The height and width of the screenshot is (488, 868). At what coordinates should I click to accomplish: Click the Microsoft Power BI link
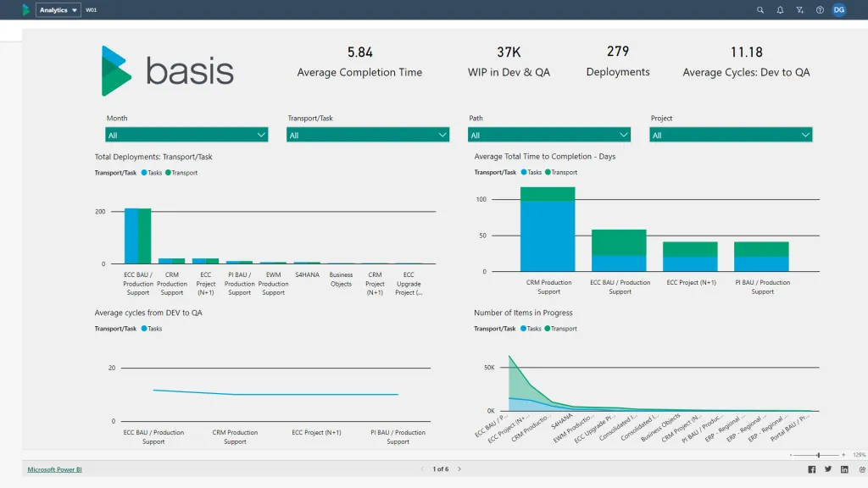(x=53, y=469)
